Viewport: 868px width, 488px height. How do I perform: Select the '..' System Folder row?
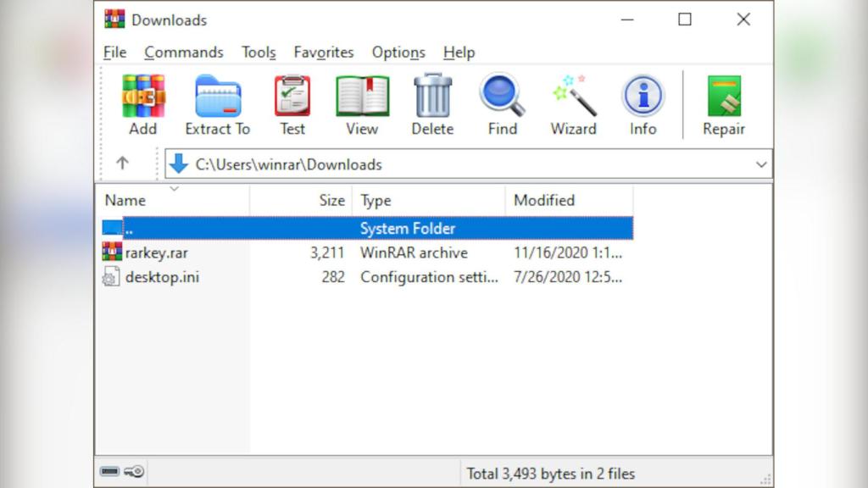tap(367, 228)
